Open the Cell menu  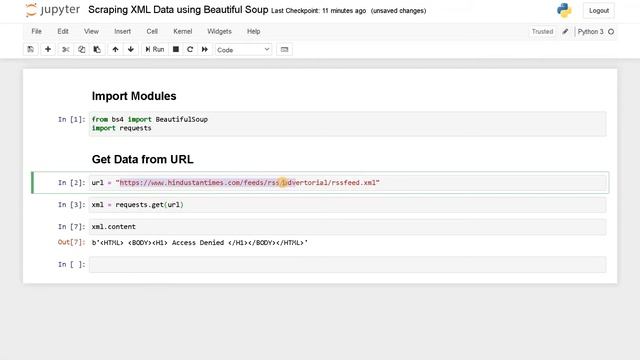coord(152,31)
